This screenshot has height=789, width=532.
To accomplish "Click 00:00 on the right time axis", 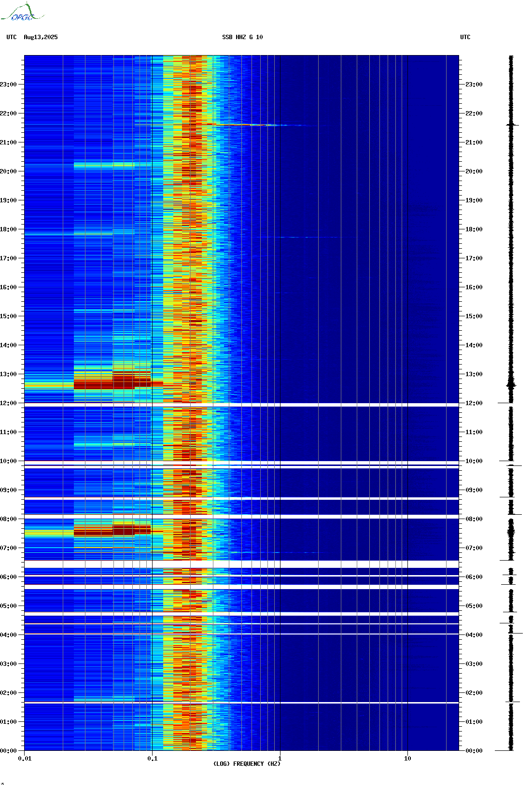I will [474, 751].
